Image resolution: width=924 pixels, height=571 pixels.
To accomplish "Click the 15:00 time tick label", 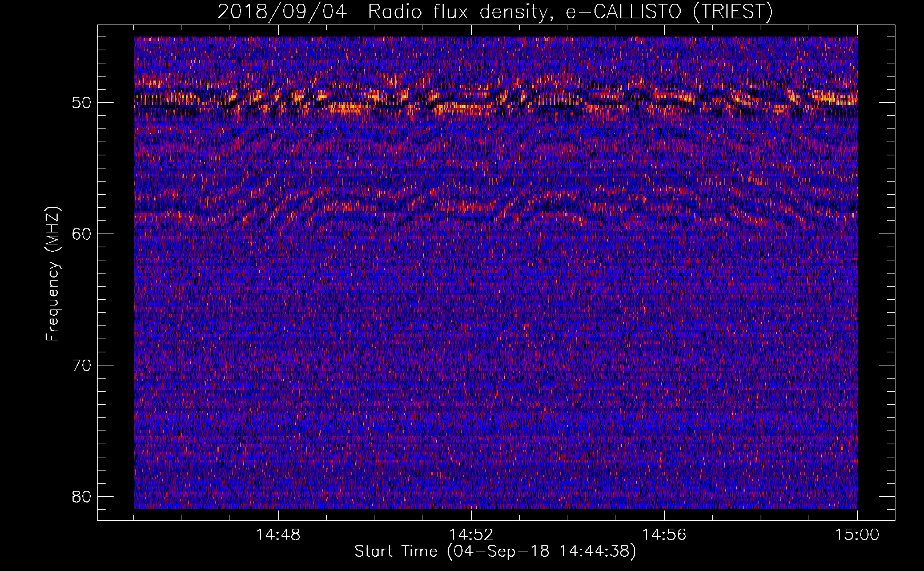I will pyautogui.click(x=857, y=535).
